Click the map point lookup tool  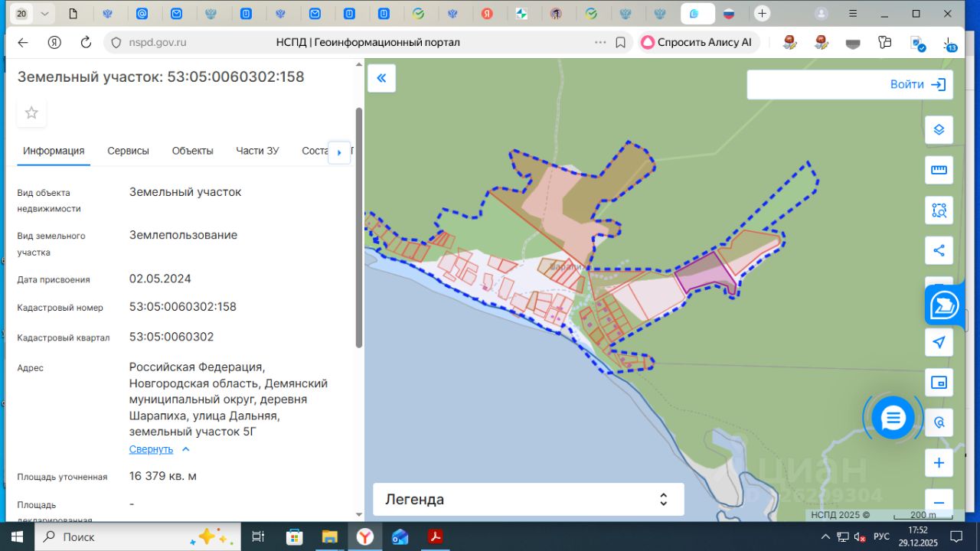tap(939, 422)
